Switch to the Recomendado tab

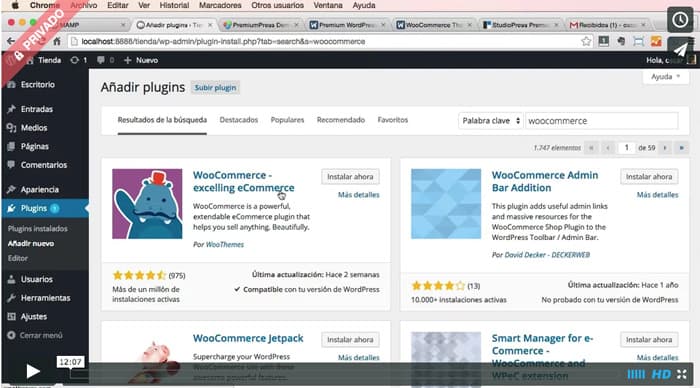click(x=341, y=120)
